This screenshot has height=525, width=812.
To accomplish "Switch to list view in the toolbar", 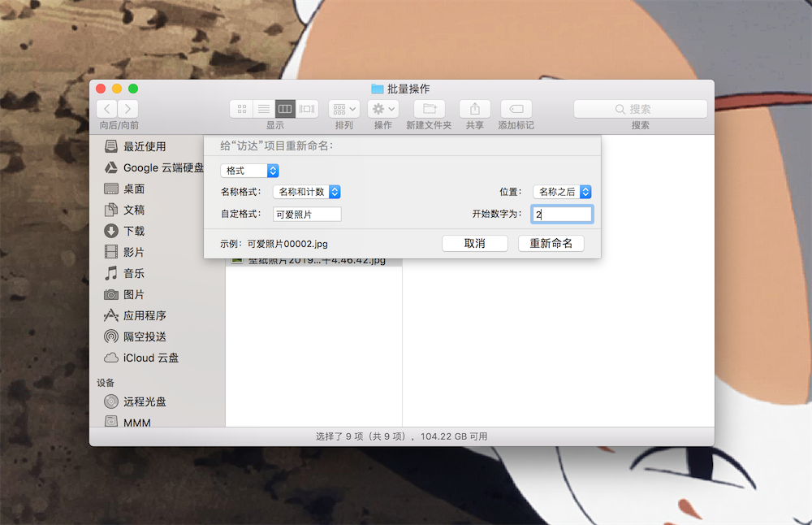I will tap(263, 107).
